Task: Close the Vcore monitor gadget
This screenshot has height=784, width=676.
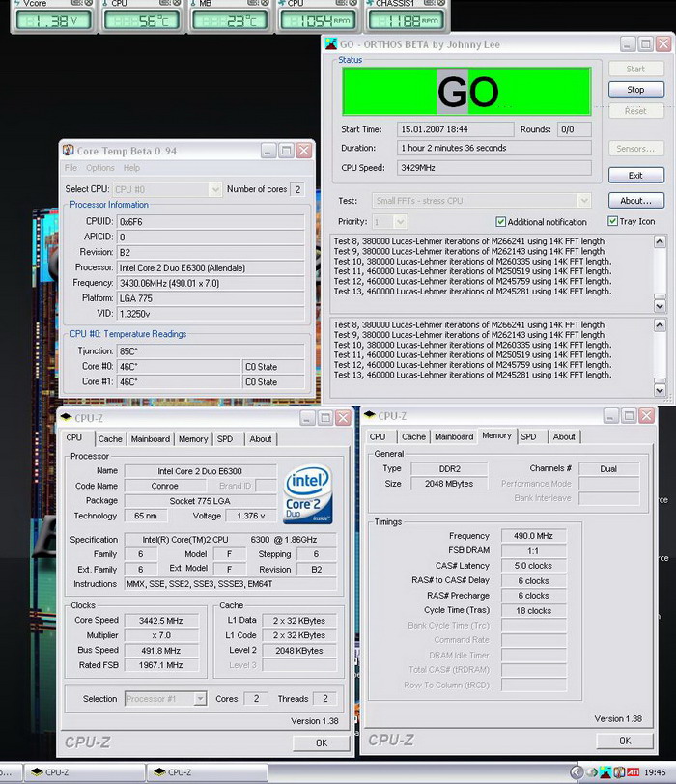Action: tap(89, 3)
